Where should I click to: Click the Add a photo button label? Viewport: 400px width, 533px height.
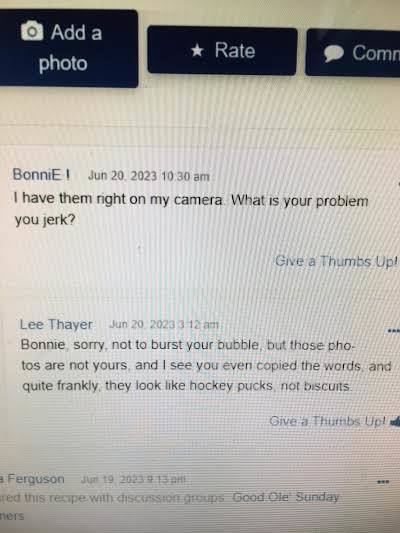(70, 48)
